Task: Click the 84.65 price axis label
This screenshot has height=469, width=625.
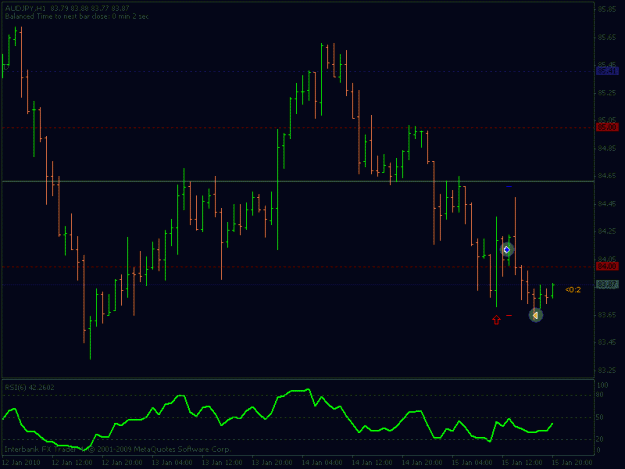Action: 607,175
